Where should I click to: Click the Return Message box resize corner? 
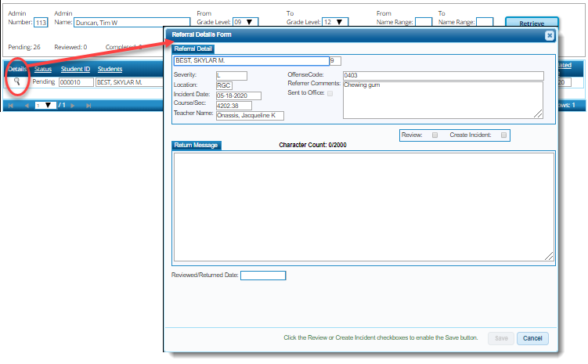coord(549,255)
